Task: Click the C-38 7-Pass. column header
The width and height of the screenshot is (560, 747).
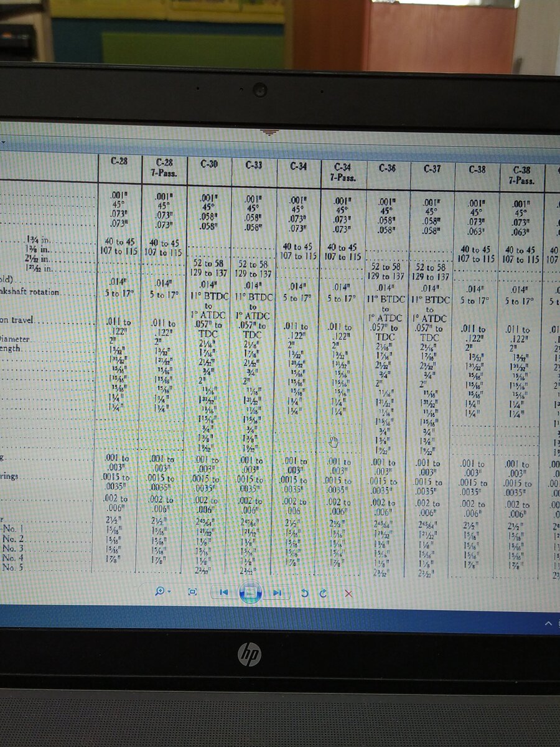Action: 521,175
